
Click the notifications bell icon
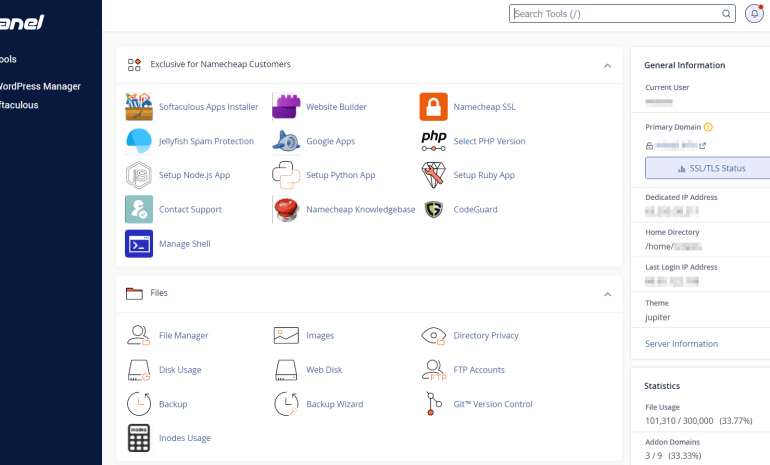pyautogui.click(x=754, y=14)
